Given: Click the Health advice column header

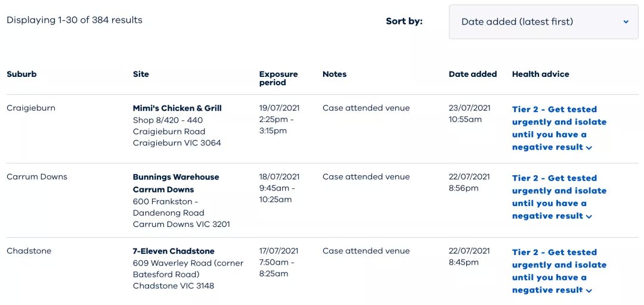Looking at the screenshot, I should pyautogui.click(x=540, y=74).
